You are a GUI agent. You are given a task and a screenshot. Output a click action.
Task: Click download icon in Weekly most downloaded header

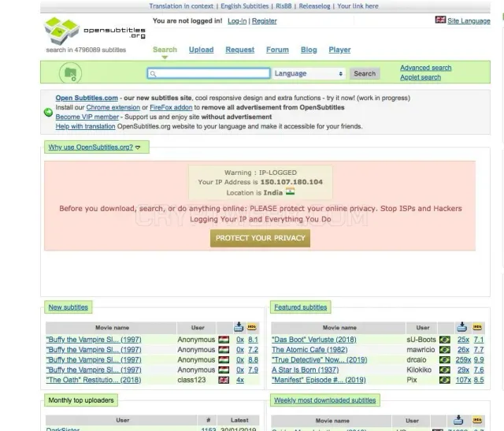[x=458, y=420]
